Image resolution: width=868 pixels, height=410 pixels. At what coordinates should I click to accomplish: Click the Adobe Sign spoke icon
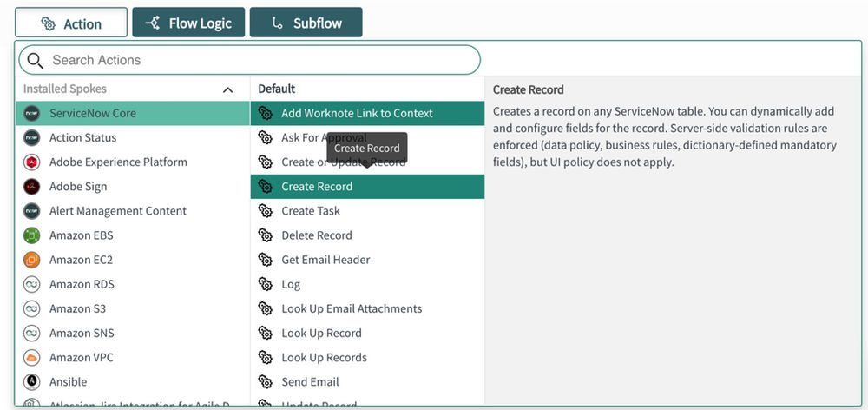(31, 186)
